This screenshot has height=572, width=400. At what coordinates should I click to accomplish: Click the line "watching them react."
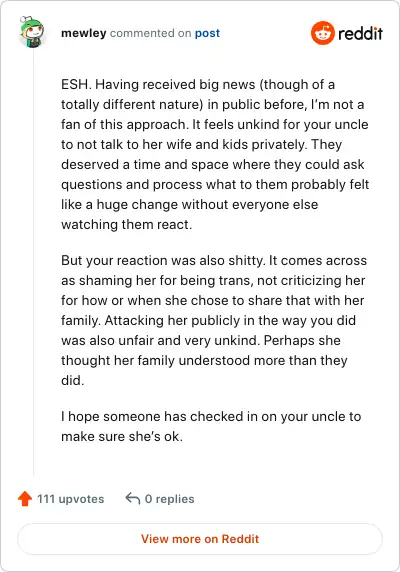click(x=127, y=224)
